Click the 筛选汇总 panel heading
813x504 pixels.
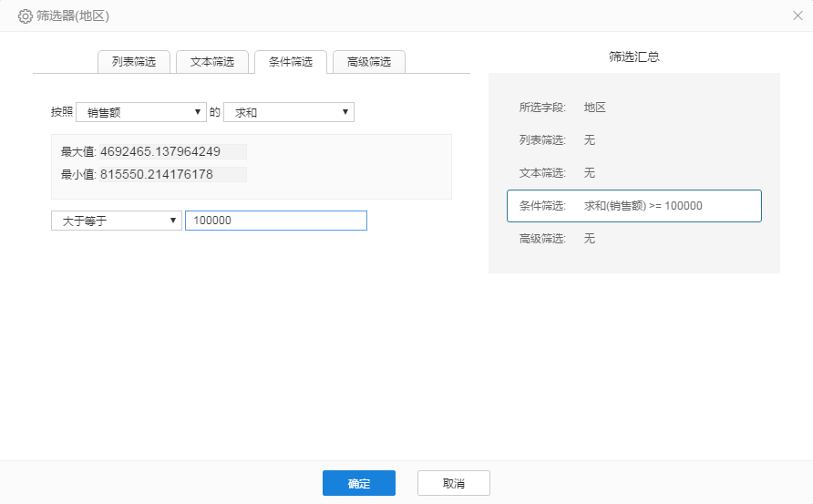coord(633,57)
